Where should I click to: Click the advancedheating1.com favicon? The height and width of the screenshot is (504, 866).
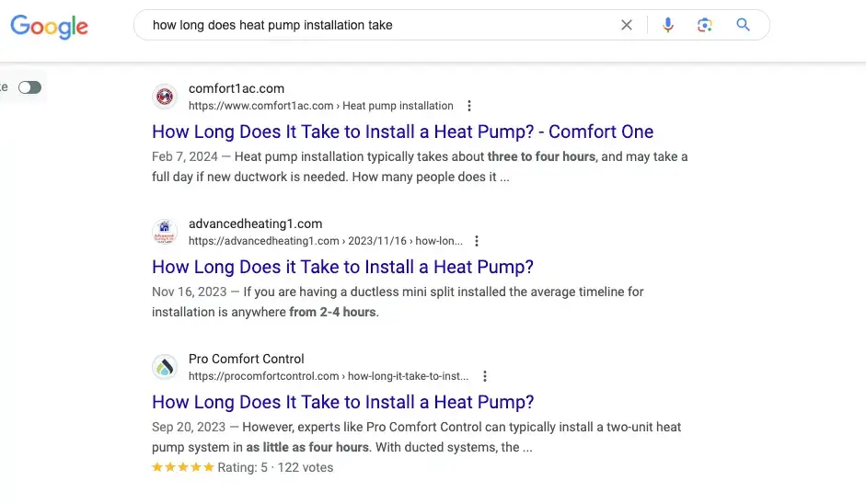165,232
